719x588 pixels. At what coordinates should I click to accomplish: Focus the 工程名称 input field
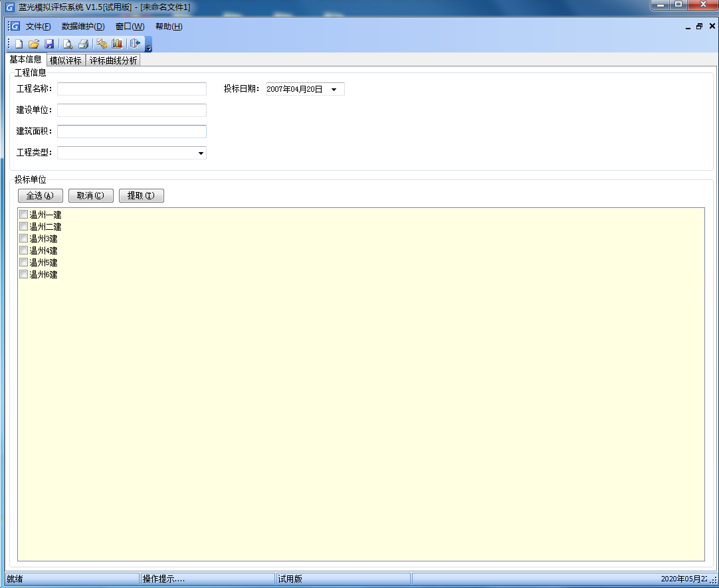click(132, 89)
